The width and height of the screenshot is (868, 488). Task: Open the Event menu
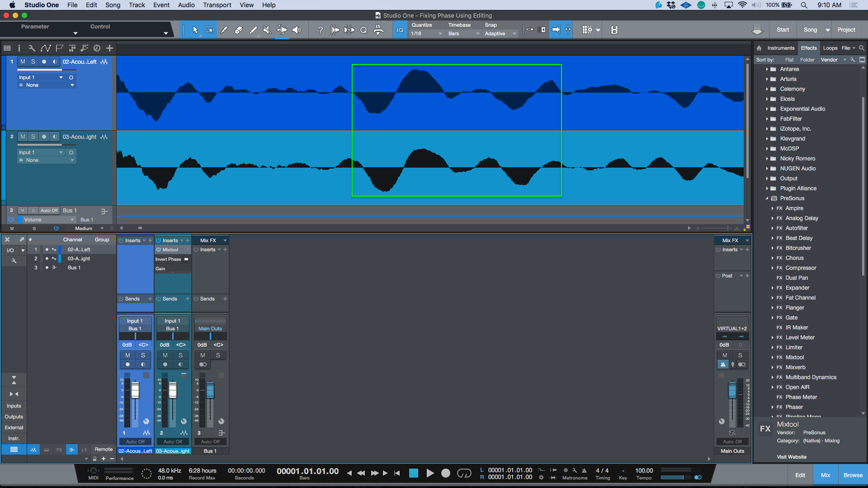pos(161,5)
